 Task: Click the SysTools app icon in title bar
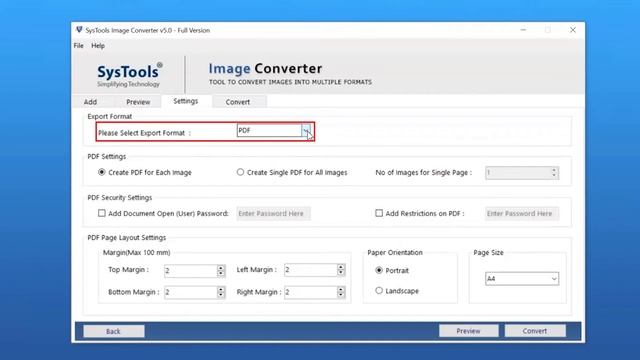tap(79, 30)
